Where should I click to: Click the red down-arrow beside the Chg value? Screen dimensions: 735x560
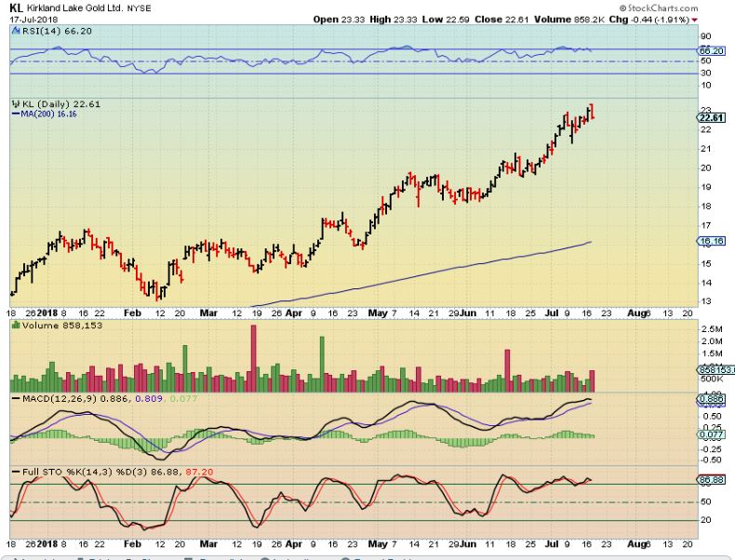tap(694, 20)
